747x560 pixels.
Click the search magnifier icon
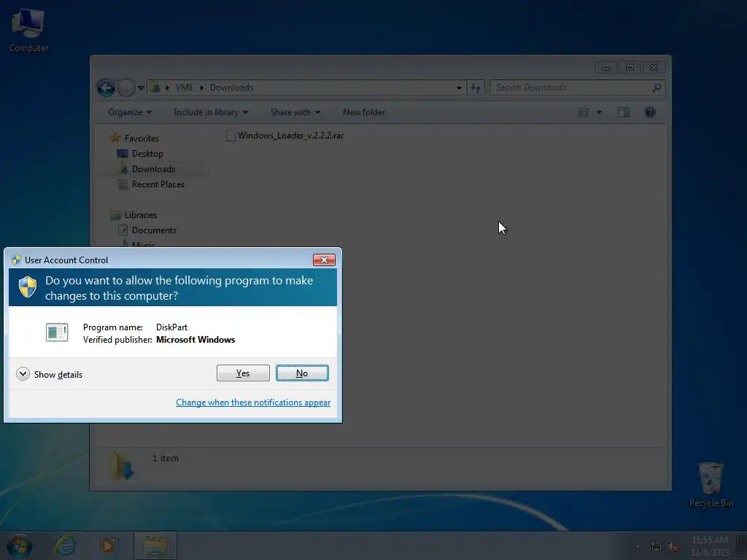(x=657, y=87)
